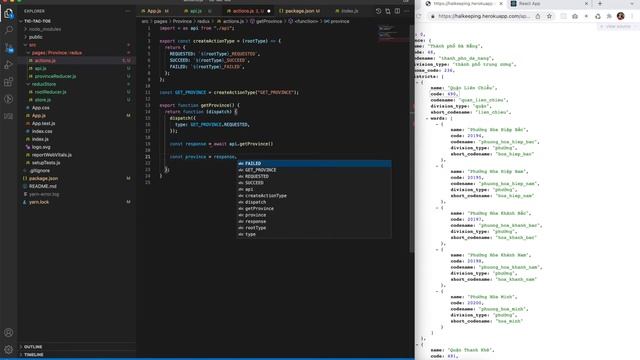Open provinceReducer.js in the explorer
Screen dimensions: 640x360
coord(55,76)
